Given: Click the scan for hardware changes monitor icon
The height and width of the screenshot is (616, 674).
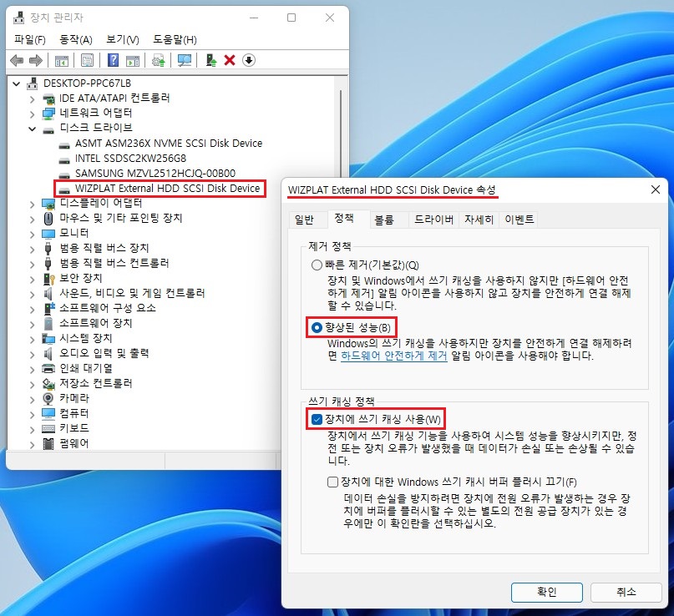Looking at the screenshot, I should [185, 60].
